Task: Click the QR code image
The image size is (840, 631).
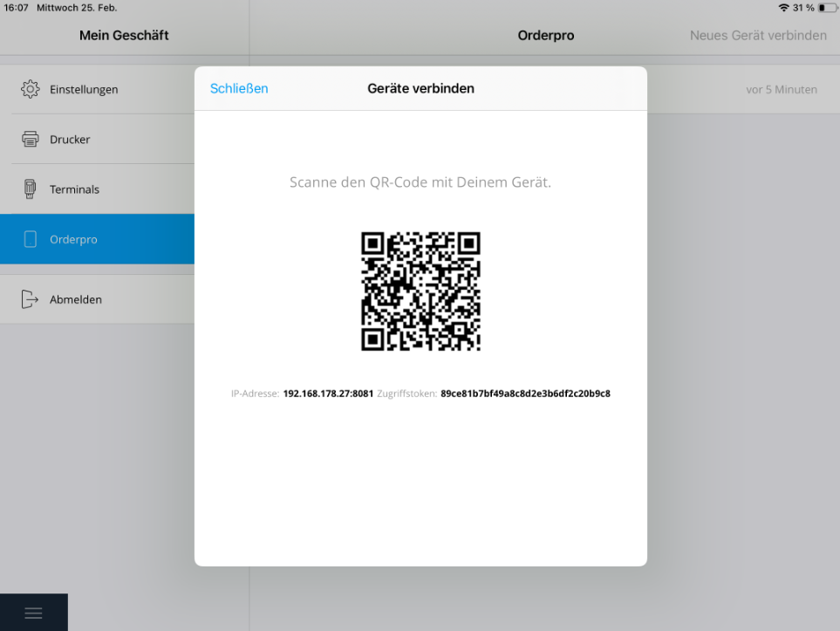Action: pyautogui.click(x=420, y=291)
